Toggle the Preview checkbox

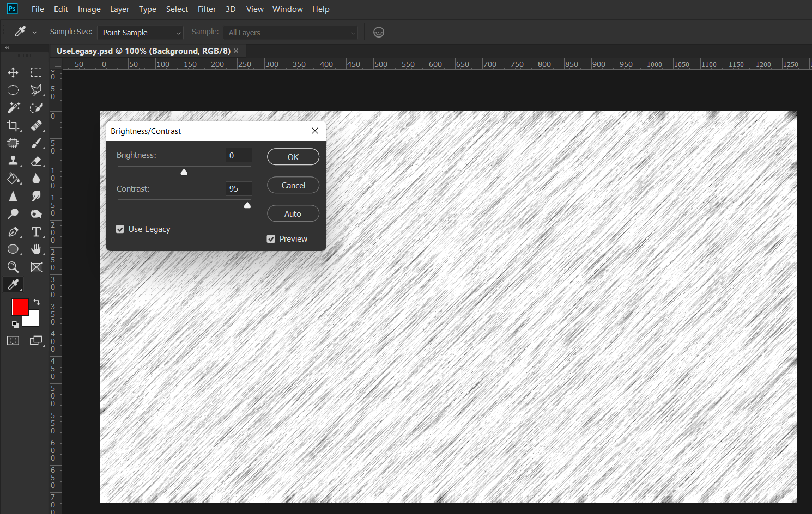coord(271,238)
